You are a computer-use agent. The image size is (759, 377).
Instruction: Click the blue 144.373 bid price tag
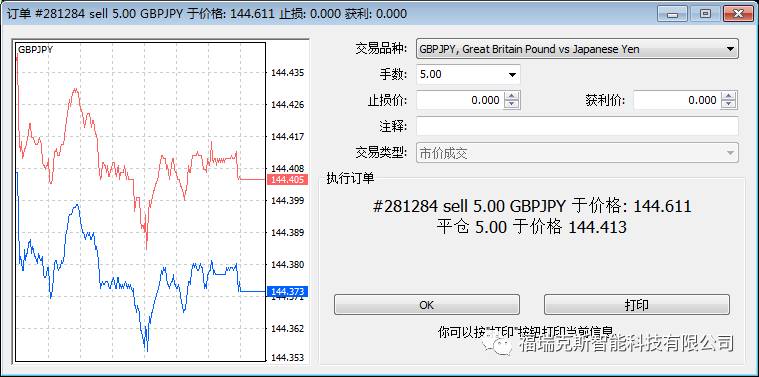tap(288, 291)
